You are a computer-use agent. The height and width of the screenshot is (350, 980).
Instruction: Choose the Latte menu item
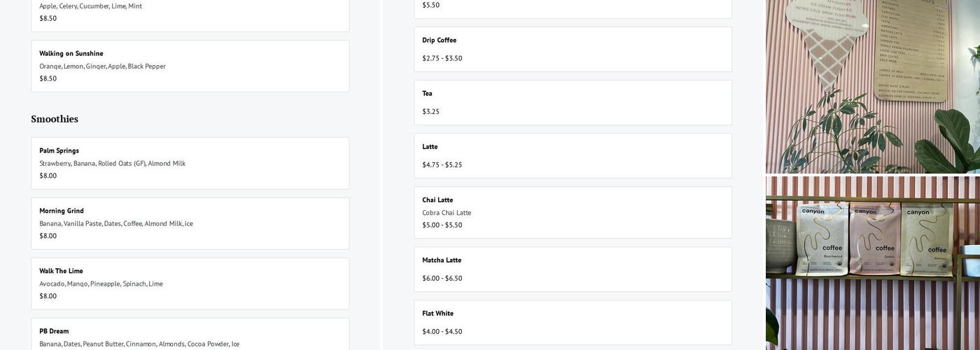click(573, 155)
